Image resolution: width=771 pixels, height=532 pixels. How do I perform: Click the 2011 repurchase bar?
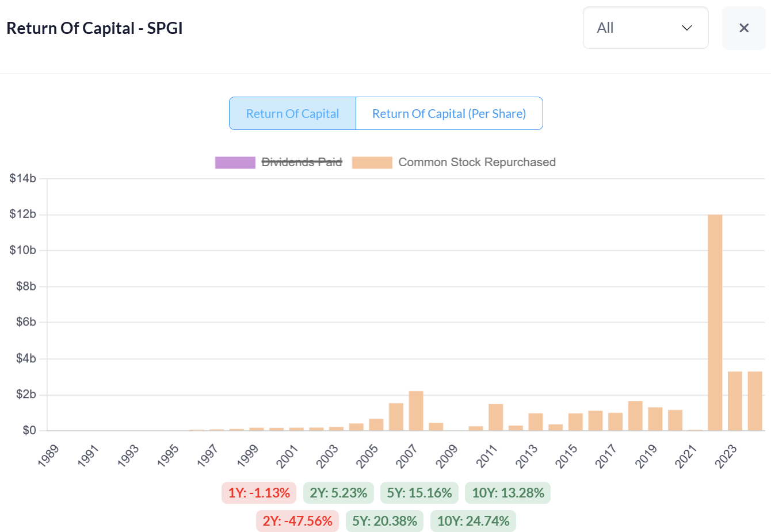[x=495, y=417]
